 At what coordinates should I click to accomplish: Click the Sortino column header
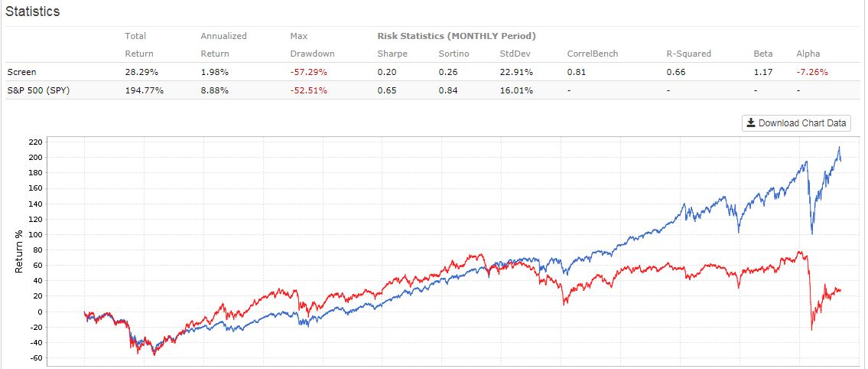[x=454, y=54]
